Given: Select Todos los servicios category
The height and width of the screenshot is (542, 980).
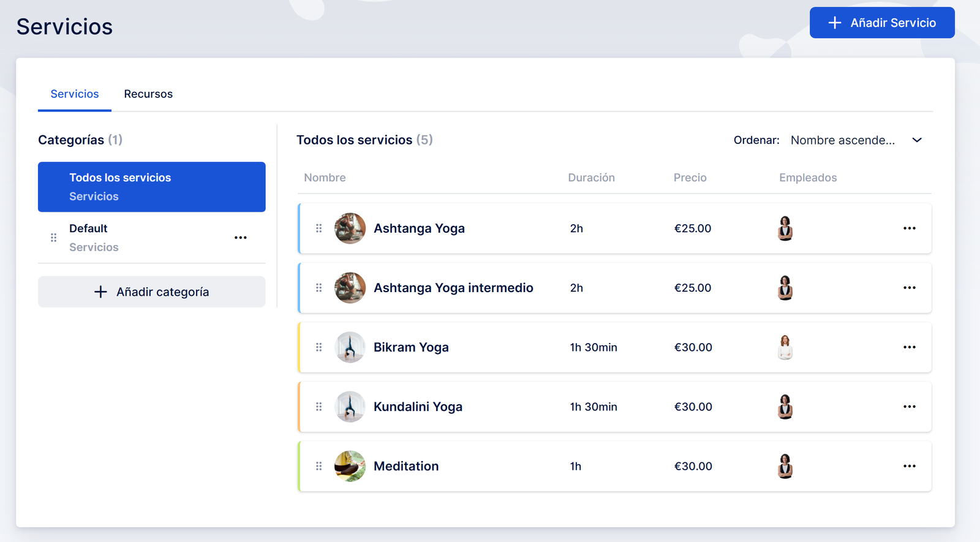Looking at the screenshot, I should [151, 187].
